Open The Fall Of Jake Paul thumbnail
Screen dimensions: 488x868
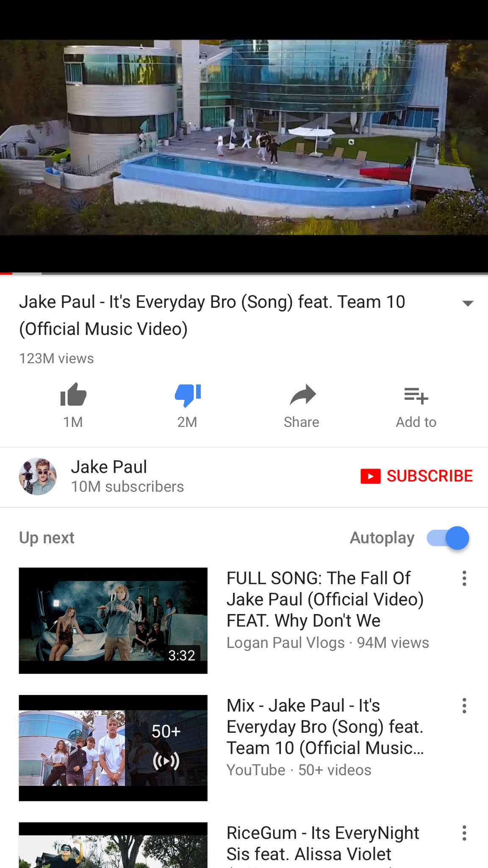tap(113, 620)
